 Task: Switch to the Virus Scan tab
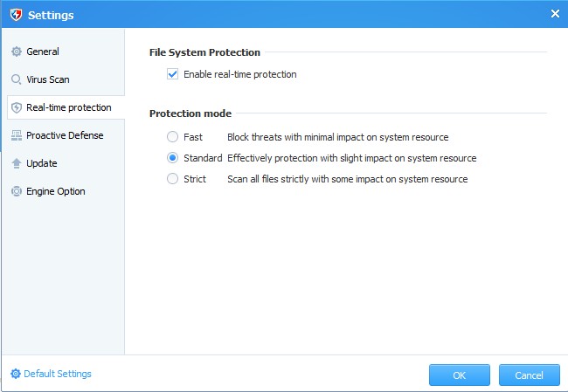(48, 79)
